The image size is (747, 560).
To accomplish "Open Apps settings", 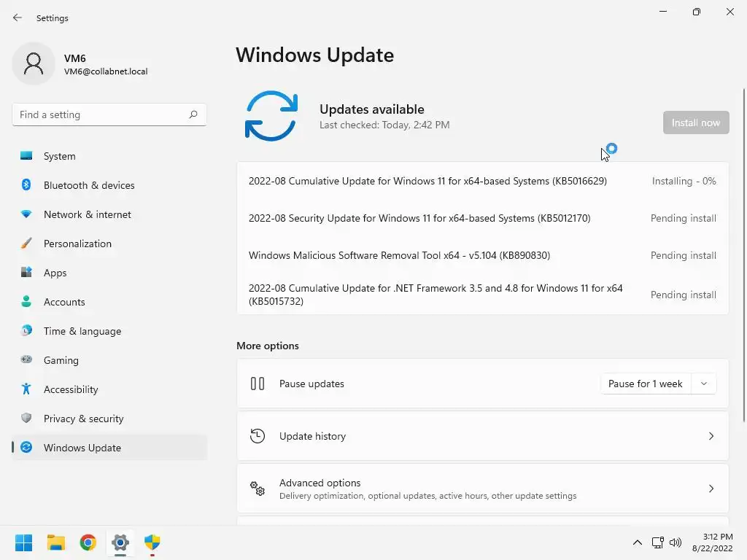I will click(109, 273).
